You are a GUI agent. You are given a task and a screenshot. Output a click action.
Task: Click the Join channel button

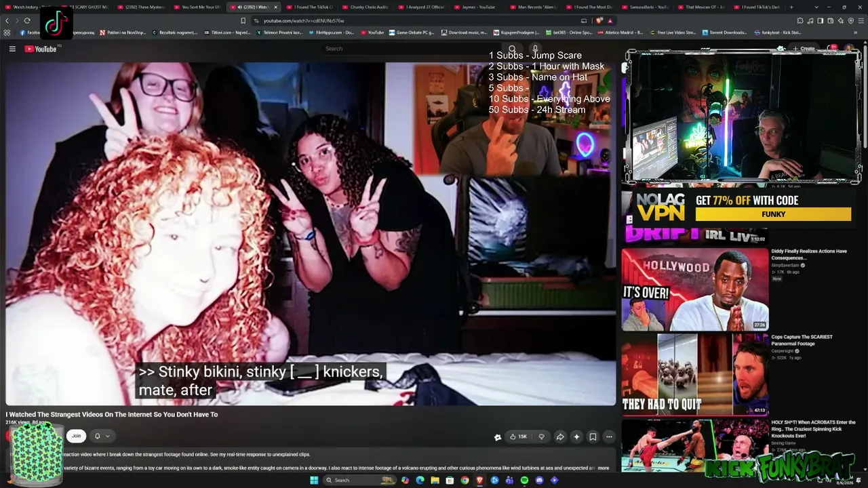76,436
